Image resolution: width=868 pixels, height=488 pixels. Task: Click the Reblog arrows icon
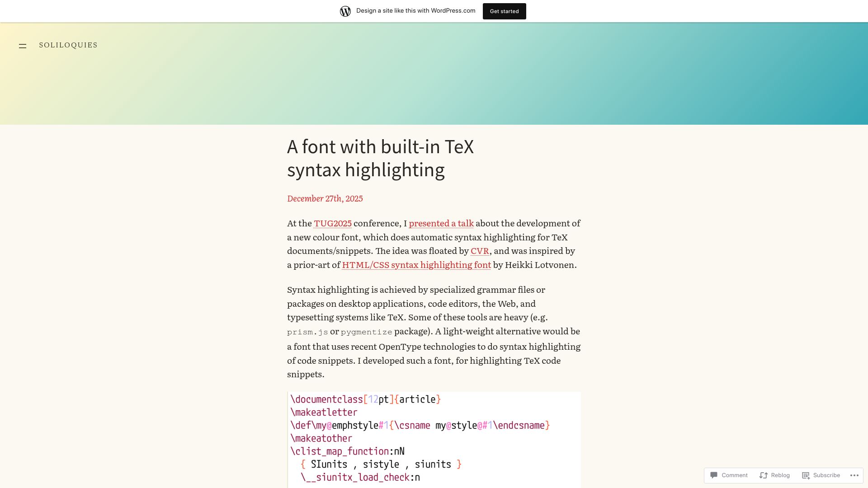click(764, 475)
